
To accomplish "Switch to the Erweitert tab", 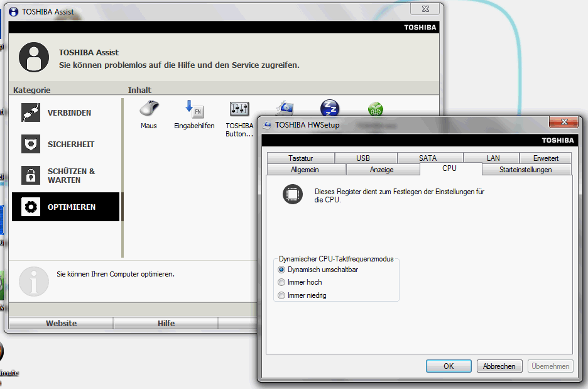I will (546, 158).
